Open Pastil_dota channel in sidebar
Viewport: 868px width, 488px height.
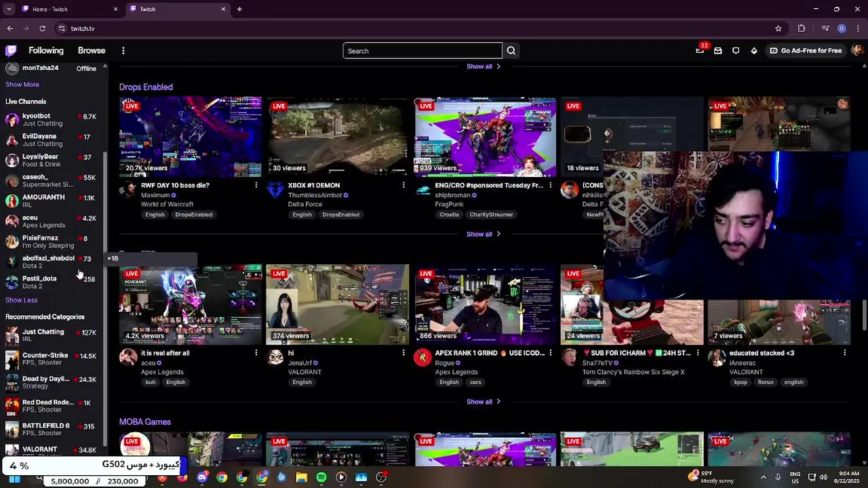pyautogui.click(x=52, y=282)
